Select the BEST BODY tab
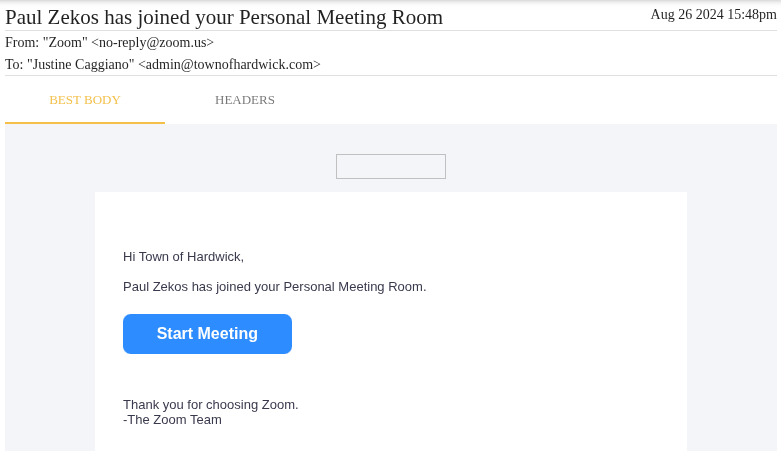 [85, 100]
